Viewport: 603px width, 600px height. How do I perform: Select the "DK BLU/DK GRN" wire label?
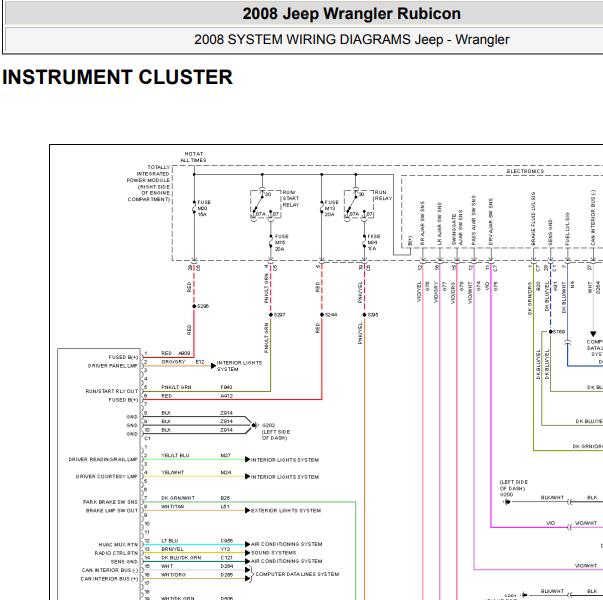(181, 558)
